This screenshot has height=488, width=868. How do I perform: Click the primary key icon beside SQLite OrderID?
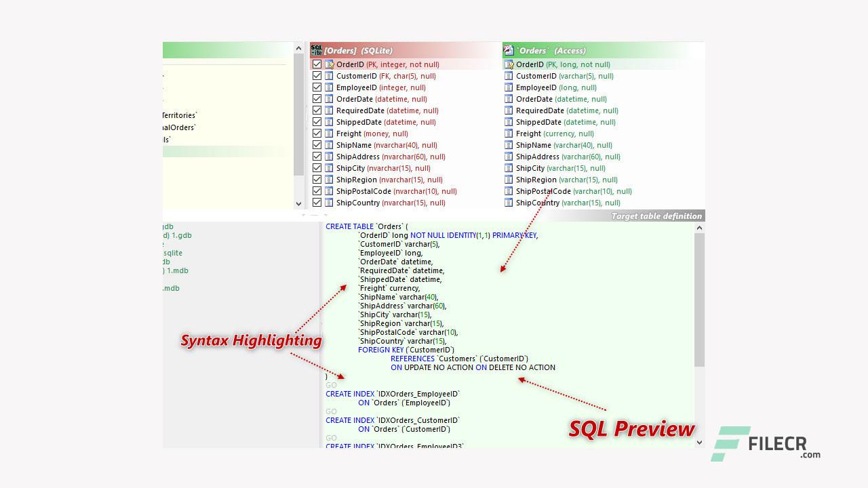tap(330, 64)
